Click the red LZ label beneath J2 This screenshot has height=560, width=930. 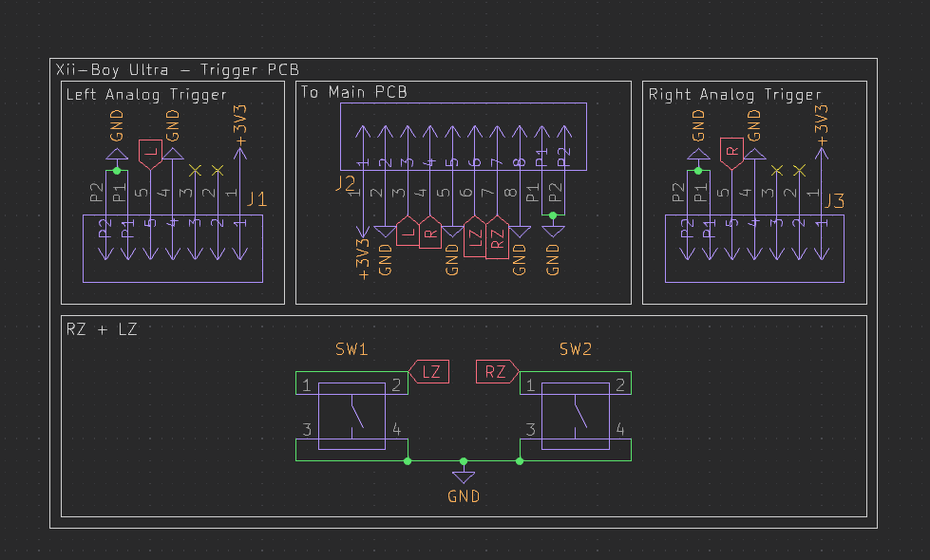[x=474, y=236]
